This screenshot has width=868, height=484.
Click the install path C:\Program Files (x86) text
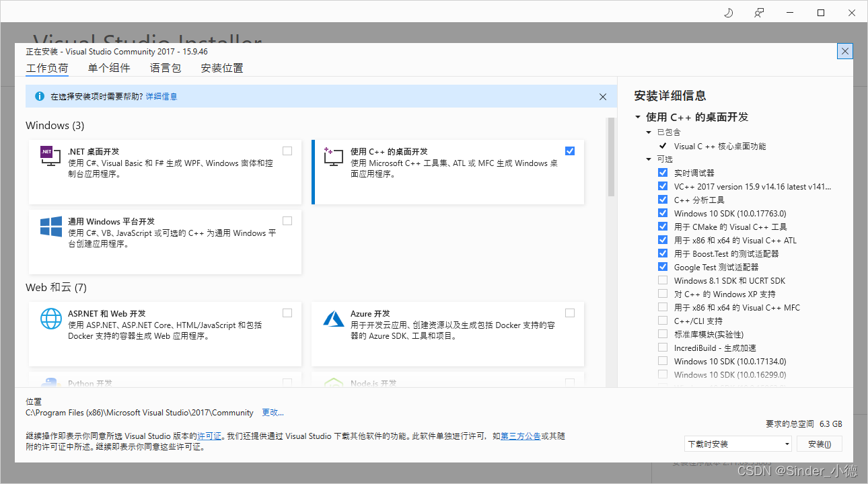(139, 413)
